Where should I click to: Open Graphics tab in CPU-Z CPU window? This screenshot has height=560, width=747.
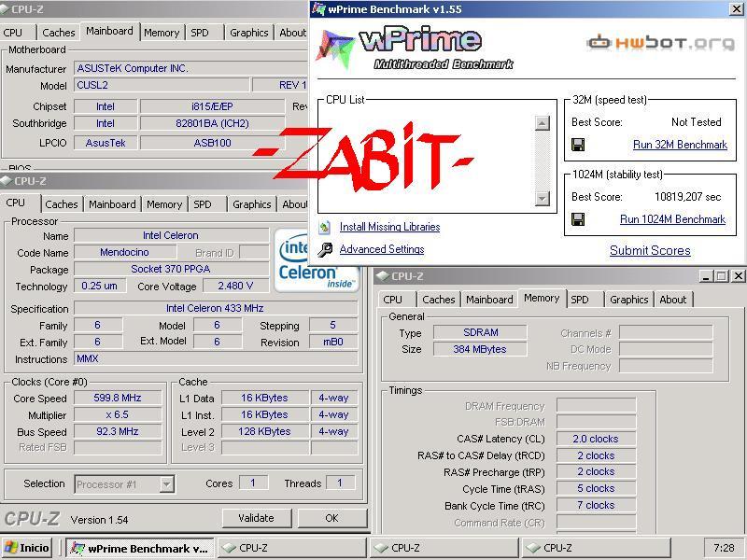click(252, 204)
